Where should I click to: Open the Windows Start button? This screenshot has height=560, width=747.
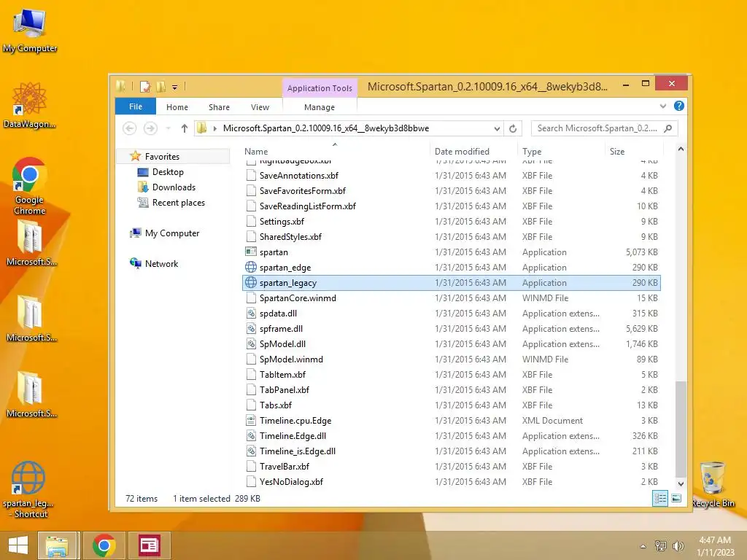pos(18,545)
